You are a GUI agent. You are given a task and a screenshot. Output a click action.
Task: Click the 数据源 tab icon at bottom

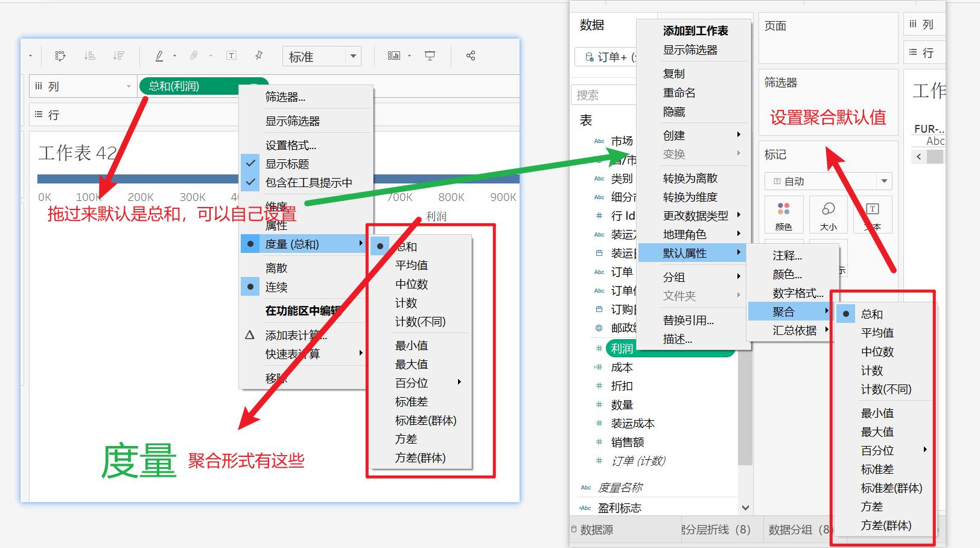pos(574,529)
